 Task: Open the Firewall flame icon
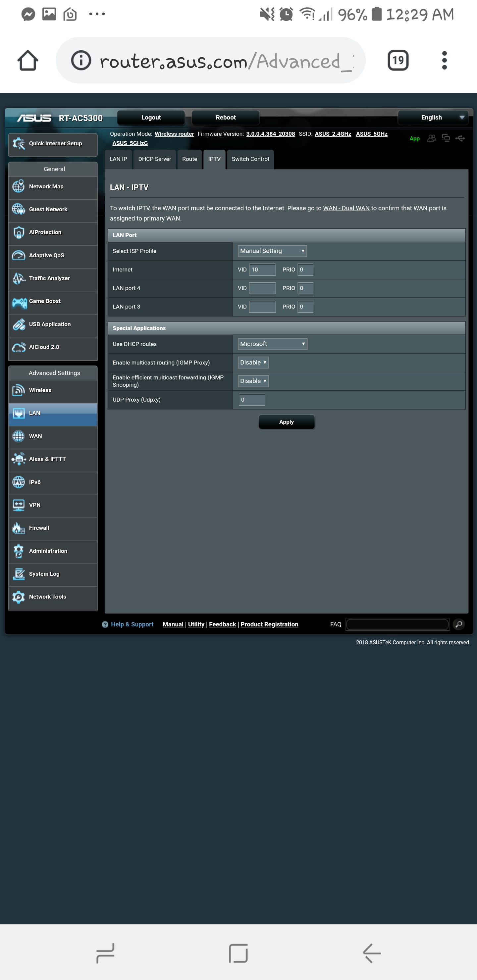click(x=19, y=528)
